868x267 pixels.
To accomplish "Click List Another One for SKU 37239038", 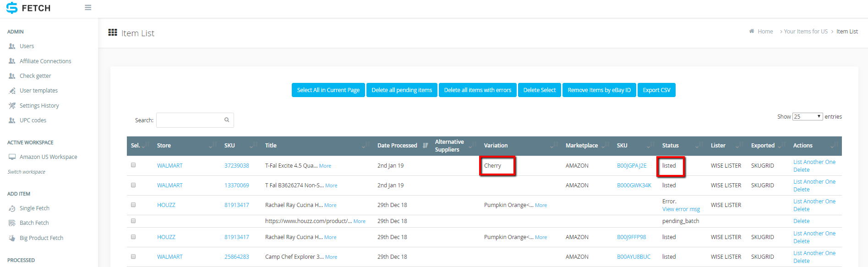I will click(x=814, y=162).
